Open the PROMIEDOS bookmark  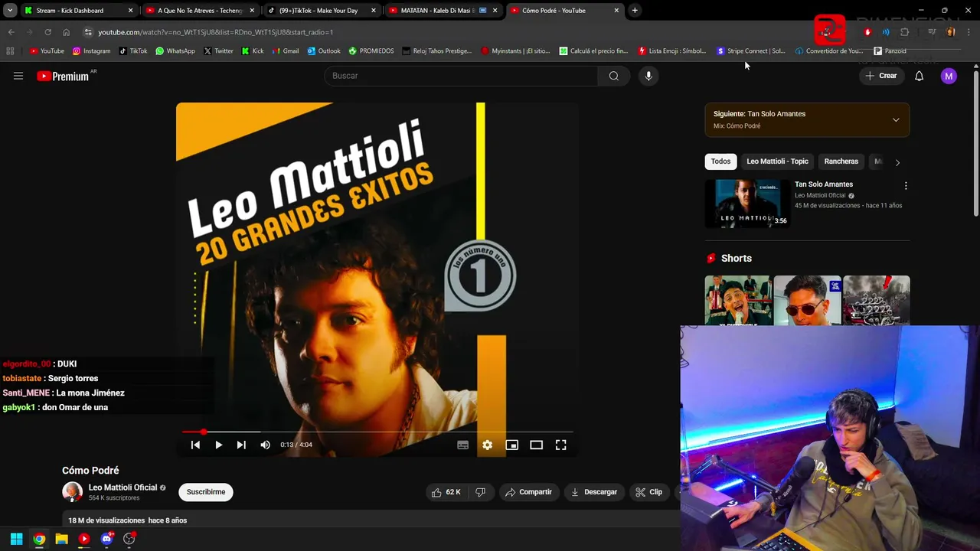371,51
